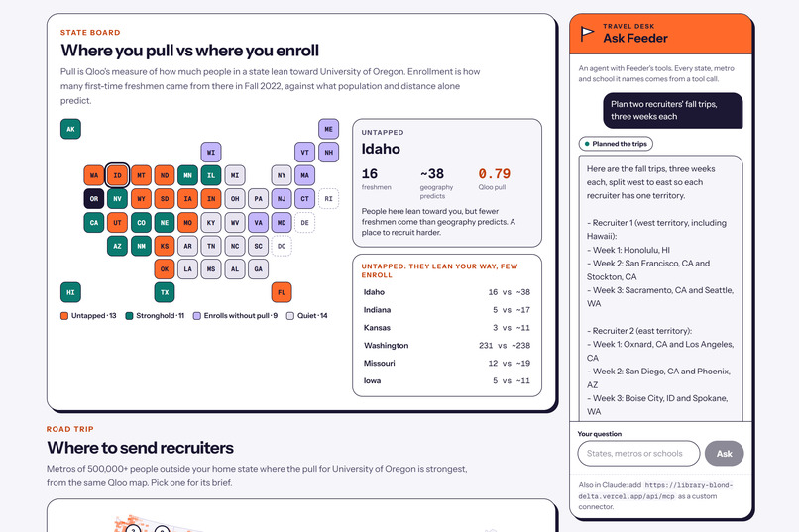The image size is (799, 532).
Task: Toggle the Untapped legend swatch
Action: (x=64, y=316)
